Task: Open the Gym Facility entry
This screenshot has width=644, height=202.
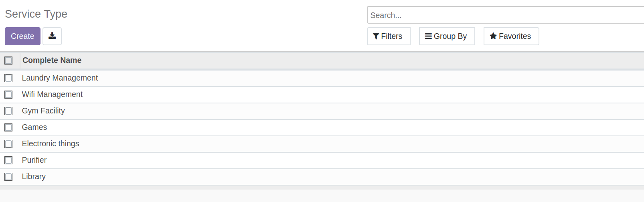Action: (x=43, y=111)
